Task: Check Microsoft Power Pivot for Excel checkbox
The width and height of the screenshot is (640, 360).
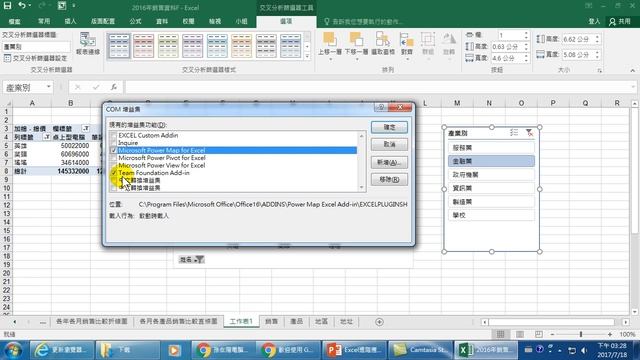Action: tap(114, 158)
